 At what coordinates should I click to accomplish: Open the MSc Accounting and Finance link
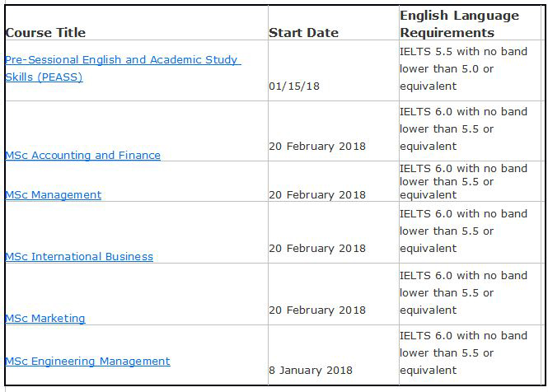(83, 155)
